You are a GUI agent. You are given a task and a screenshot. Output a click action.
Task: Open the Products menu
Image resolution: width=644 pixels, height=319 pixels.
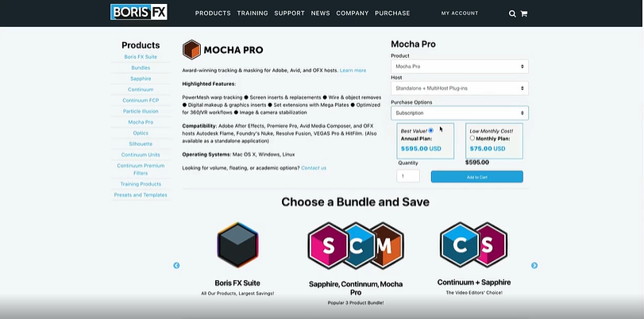213,13
